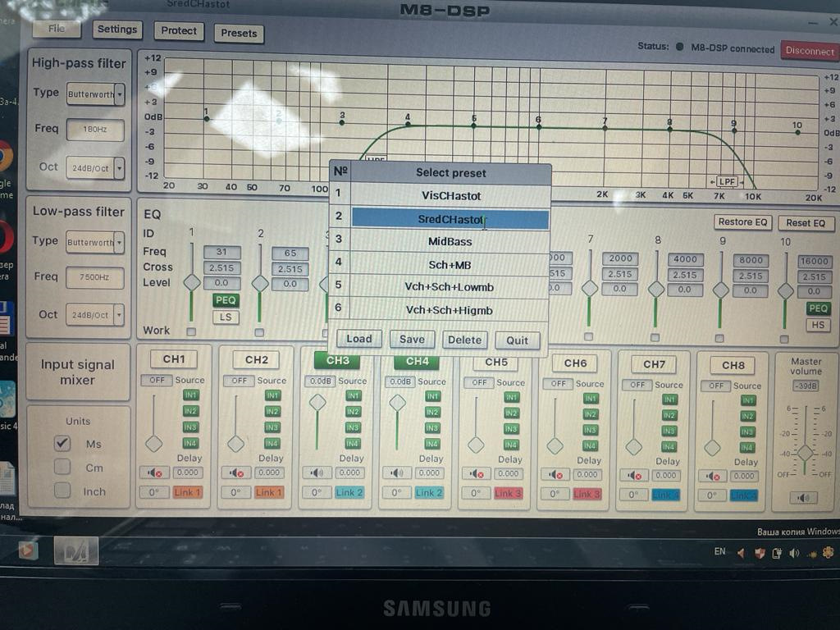Click CH3 level slider handle

(x=317, y=402)
